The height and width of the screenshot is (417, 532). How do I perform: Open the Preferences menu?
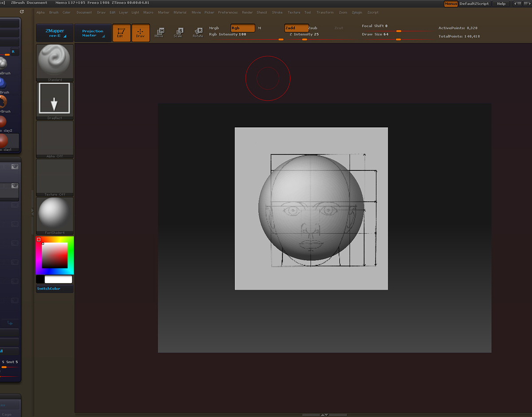coord(228,12)
